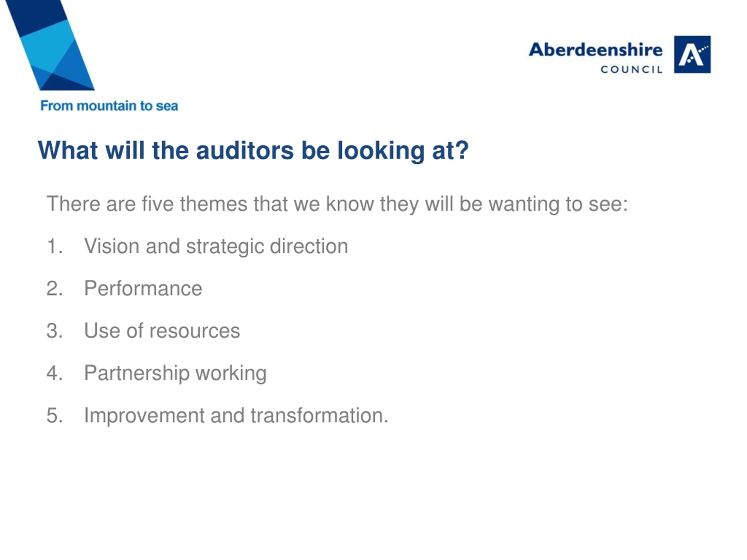Image resolution: width=747 pixels, height=560 pixels.
Task: Click list number 4
Action: click(55, 373)
